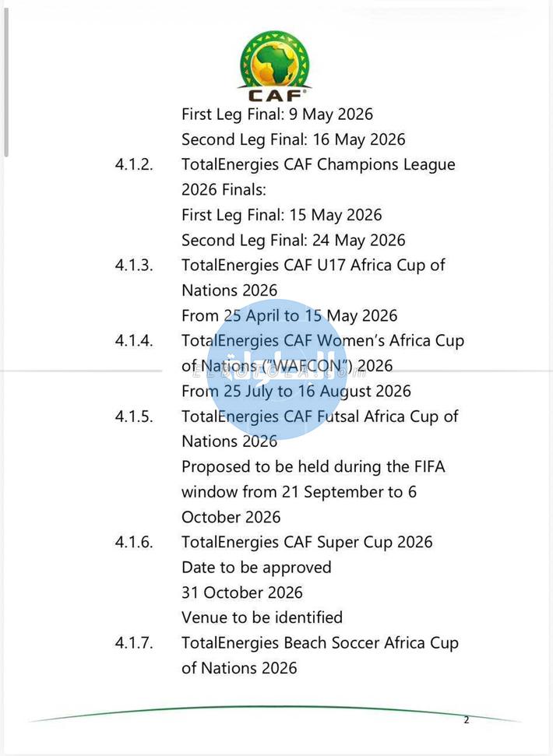553x756 pixels.
Task: Click "First Leg Final: 9 May 2026"
Action: point(276,114)
